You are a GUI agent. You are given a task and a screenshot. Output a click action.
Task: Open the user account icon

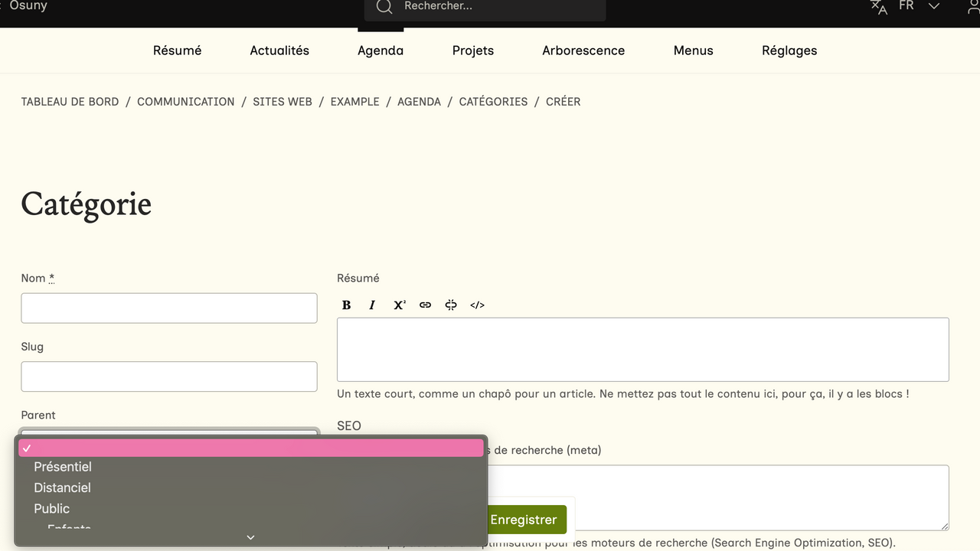point(972,7)
